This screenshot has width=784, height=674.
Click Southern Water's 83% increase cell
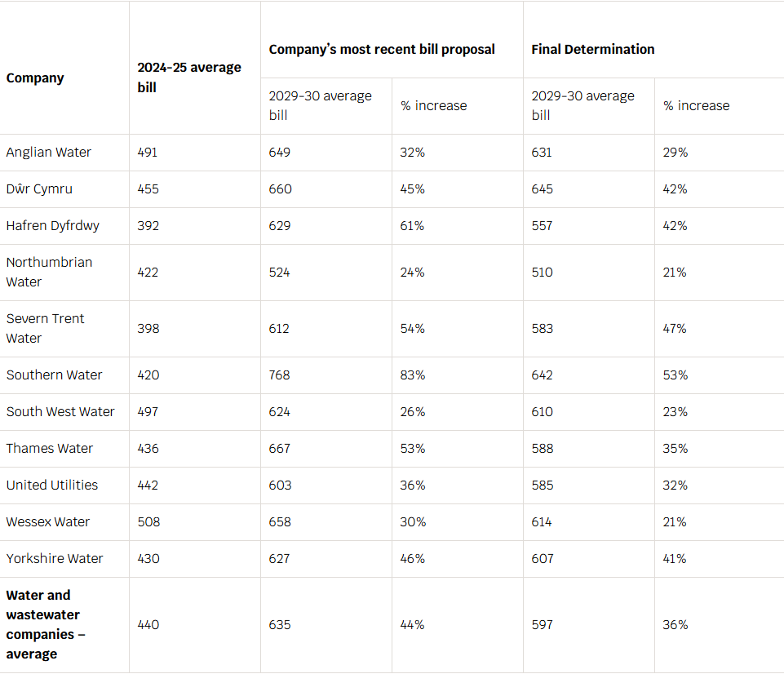pyautogui.click(x=413, y=375)
